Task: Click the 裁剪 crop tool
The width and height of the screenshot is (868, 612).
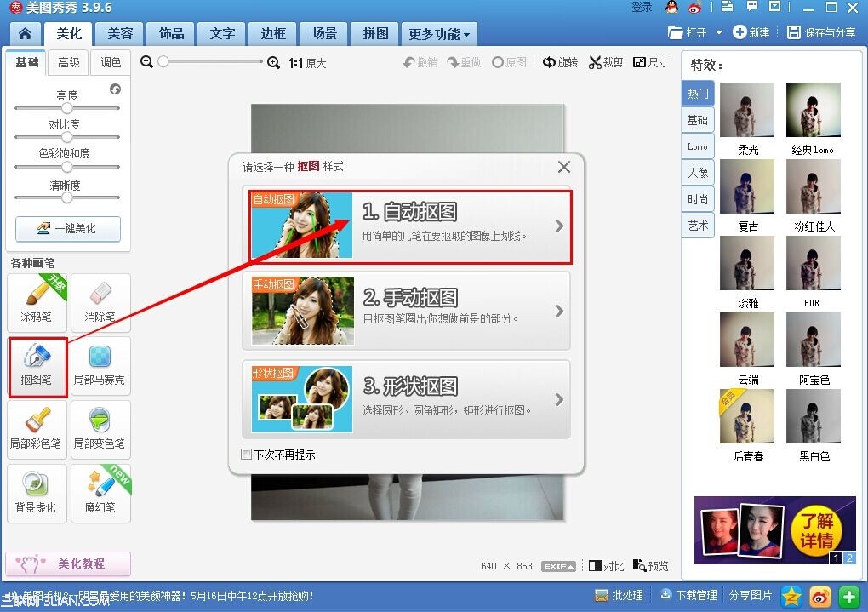Action: point(606,63)
